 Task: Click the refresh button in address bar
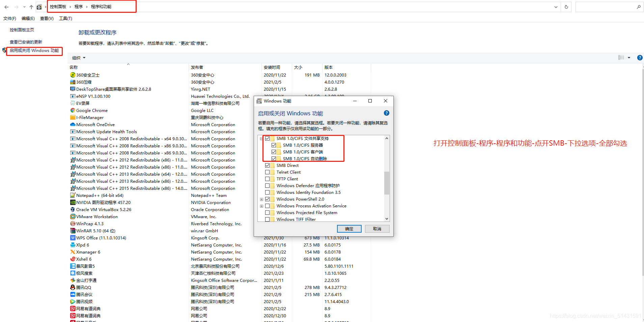[x=566, y=7]
